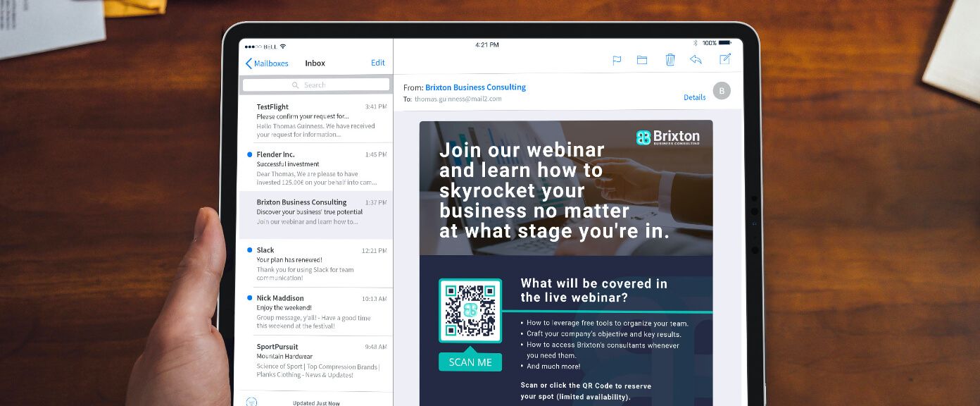The image size is (980, 406).
Task: Click the "Updated Just Now" status text
Action: coord(316,403)
